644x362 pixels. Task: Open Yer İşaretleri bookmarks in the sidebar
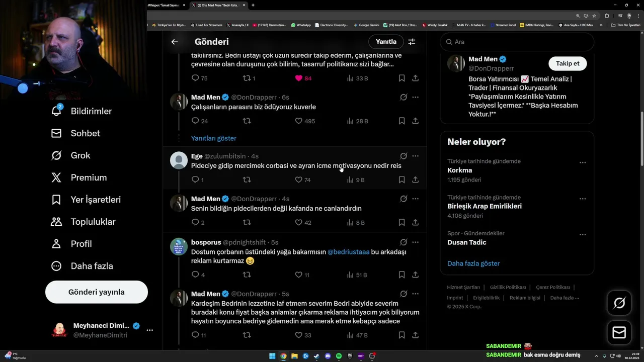tap(86, 200)
